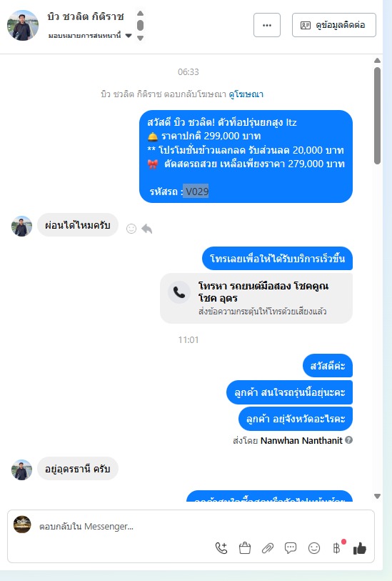392x581 pixels.
Task: Click the phone call icon in reply toolbar
Action: (221, 548)
